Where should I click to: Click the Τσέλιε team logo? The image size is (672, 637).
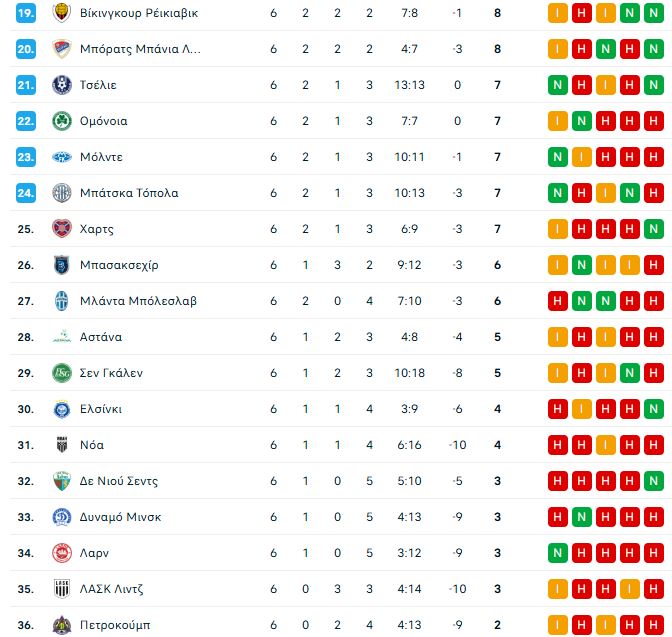pos(62,85)
